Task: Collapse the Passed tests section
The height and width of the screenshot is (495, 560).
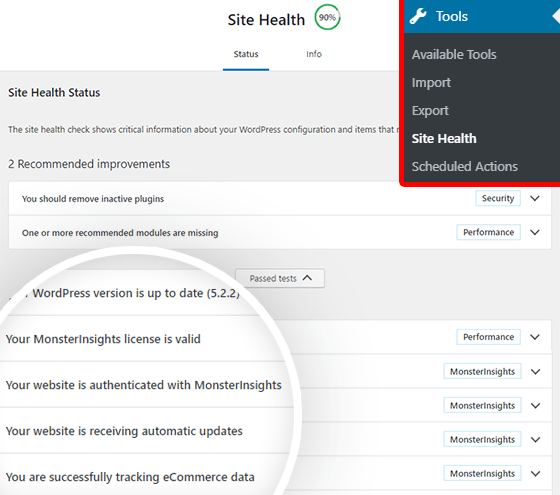Action: pyautogui.click(x=280, y=278)
